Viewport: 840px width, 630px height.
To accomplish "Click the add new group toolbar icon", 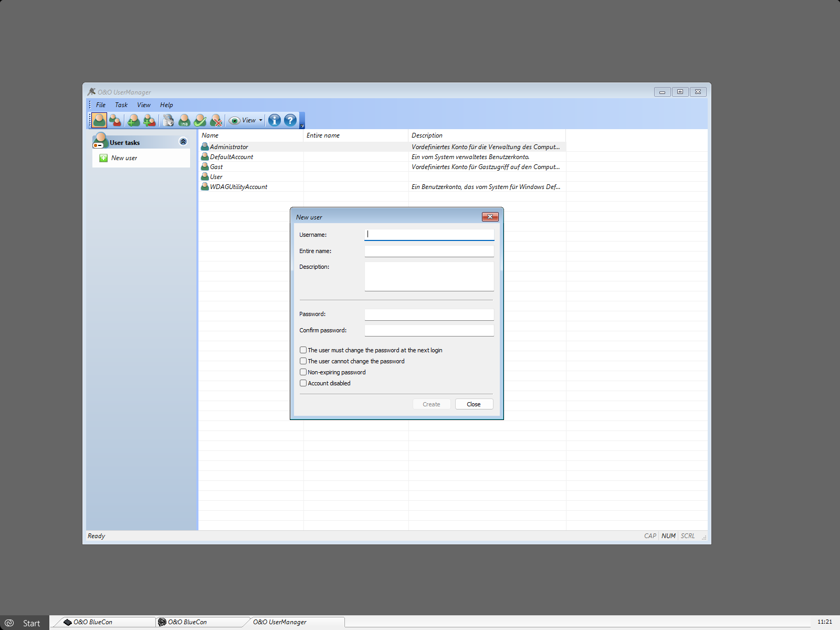I will [x=150, y=120].
